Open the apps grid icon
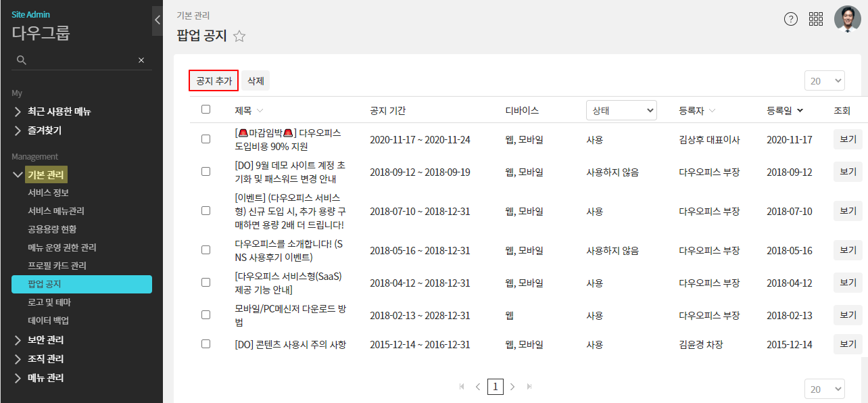The height and width of the screenshot is (403, 868). (816, 19)
